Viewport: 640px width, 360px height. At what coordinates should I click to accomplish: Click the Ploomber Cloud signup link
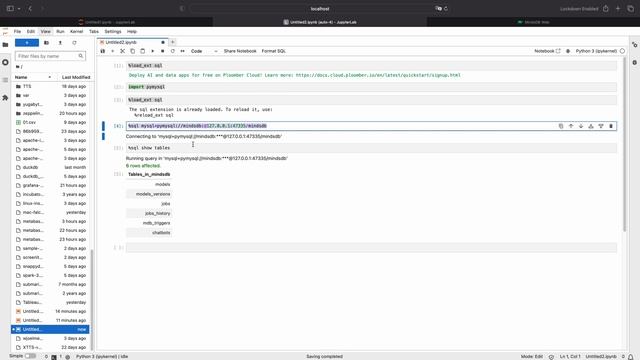pos(378,75)
